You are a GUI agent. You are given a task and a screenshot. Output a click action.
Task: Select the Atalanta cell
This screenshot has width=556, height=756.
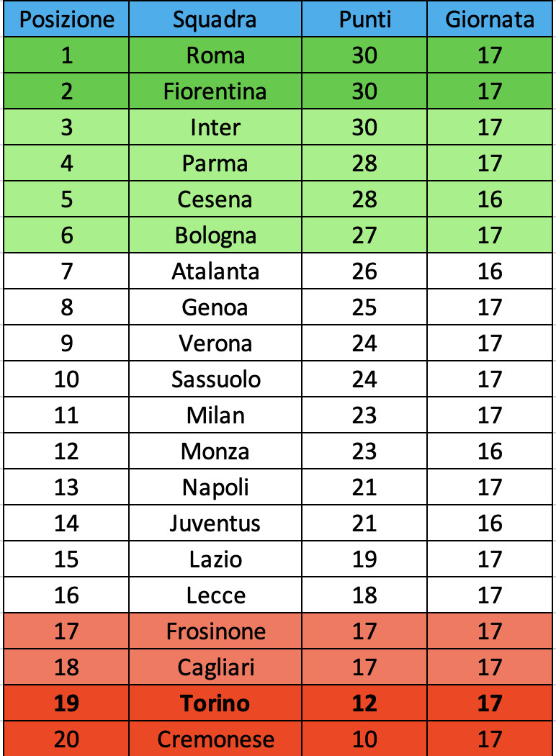215,271
